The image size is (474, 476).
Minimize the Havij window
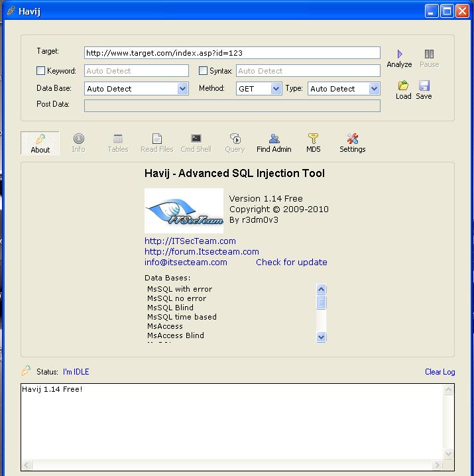pyautogui.click(x=431, y=11)
